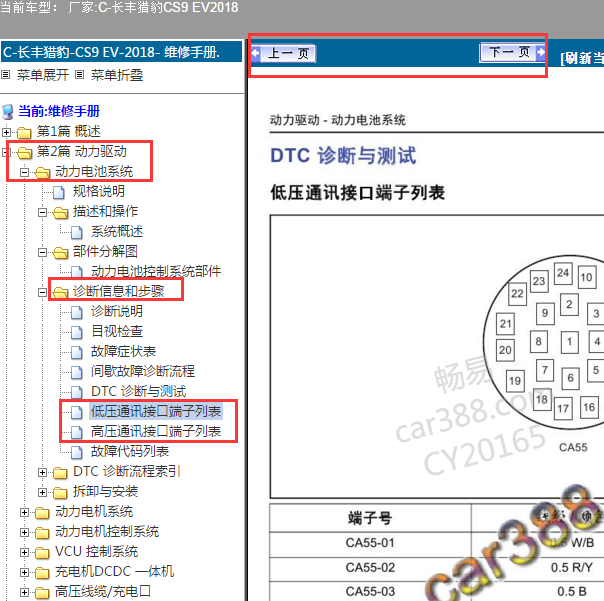This screenshot has width=604, height=601.
Task: Expand the 充电机DCDC 一体机 node
Action: [x=24, y=572]
